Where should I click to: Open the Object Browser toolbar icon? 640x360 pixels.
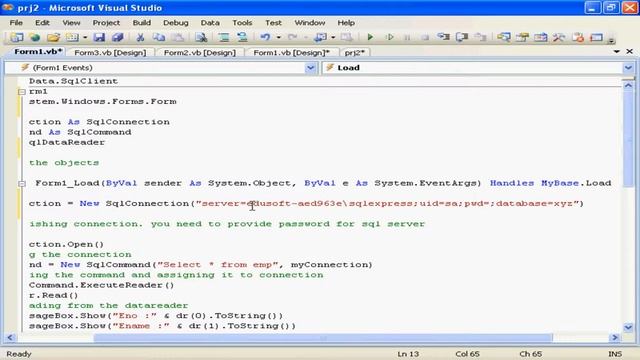(540, 38)
